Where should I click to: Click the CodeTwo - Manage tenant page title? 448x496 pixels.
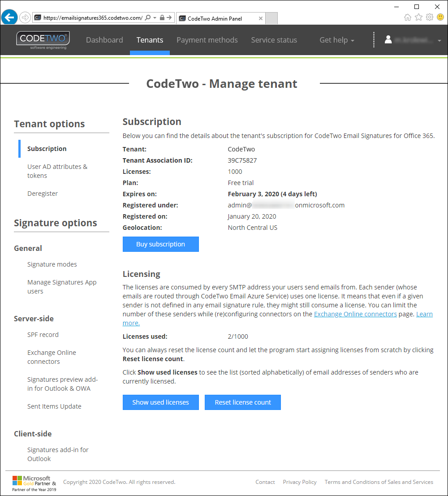[x=222, y=84]
